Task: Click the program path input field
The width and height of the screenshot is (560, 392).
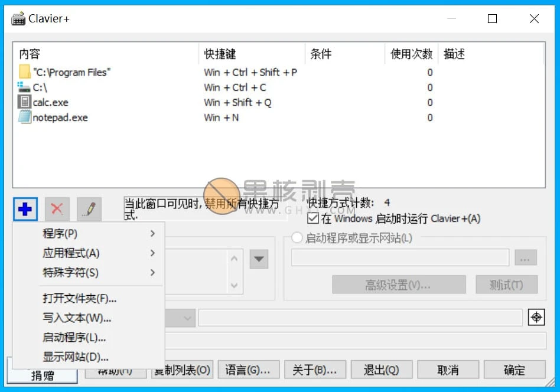Action: coord(400,257)
